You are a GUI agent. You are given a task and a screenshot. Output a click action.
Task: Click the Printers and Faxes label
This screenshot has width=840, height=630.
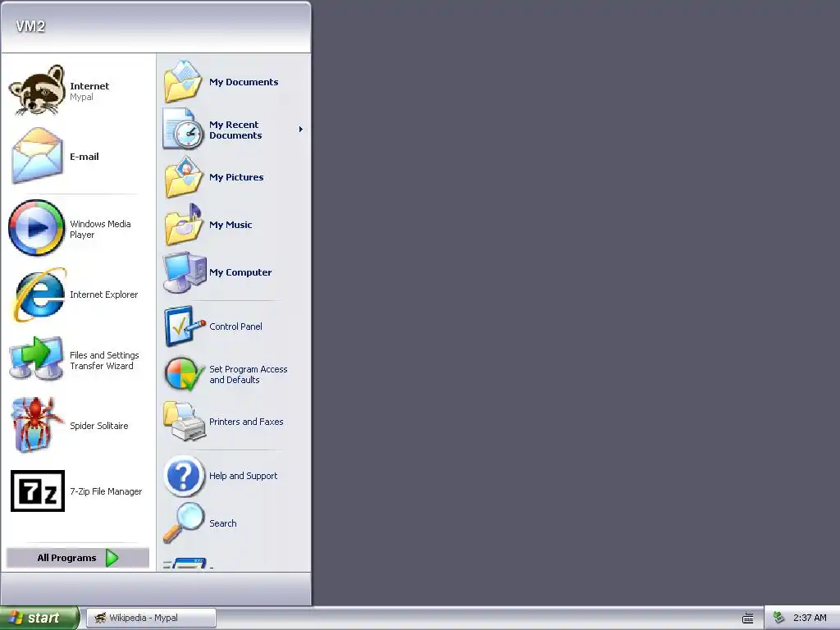(246, 422)
